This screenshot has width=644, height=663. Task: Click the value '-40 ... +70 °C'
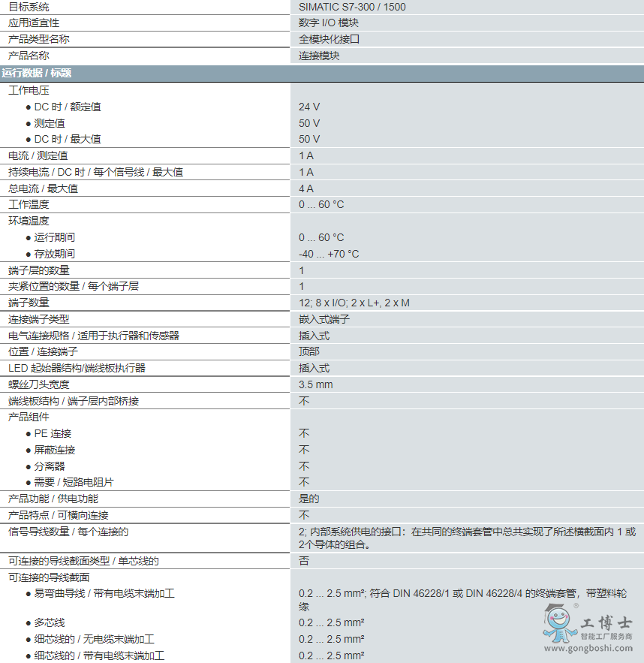coord(329,254)
